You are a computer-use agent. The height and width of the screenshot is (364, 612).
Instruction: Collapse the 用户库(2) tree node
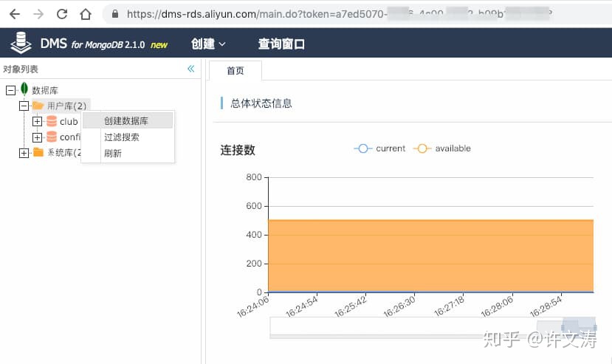24,106
